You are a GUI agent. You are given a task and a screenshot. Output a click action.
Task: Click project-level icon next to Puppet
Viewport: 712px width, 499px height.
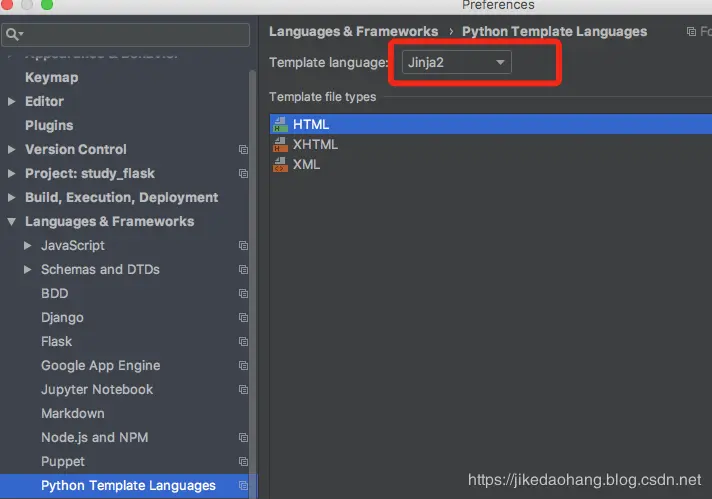[243, 462]
